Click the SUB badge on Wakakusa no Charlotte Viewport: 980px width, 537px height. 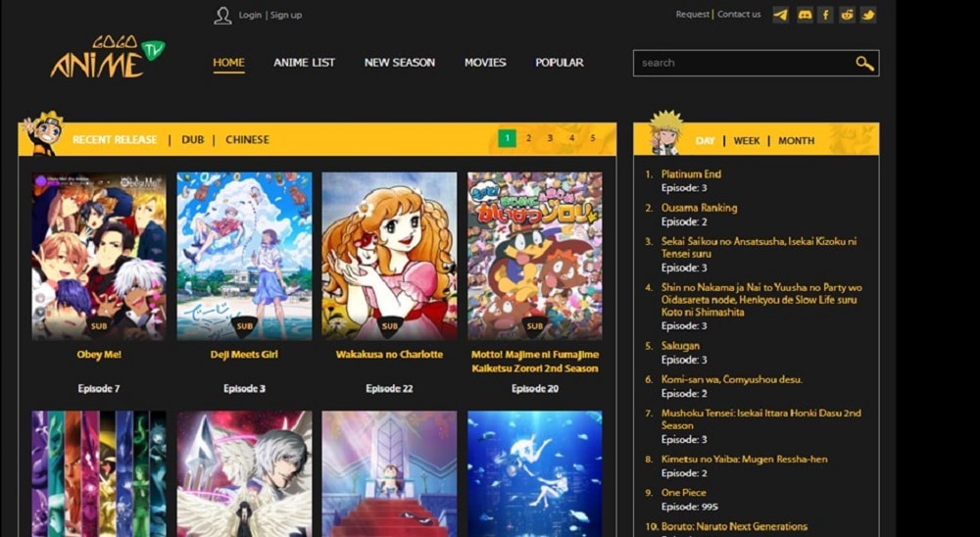[389, 326]
